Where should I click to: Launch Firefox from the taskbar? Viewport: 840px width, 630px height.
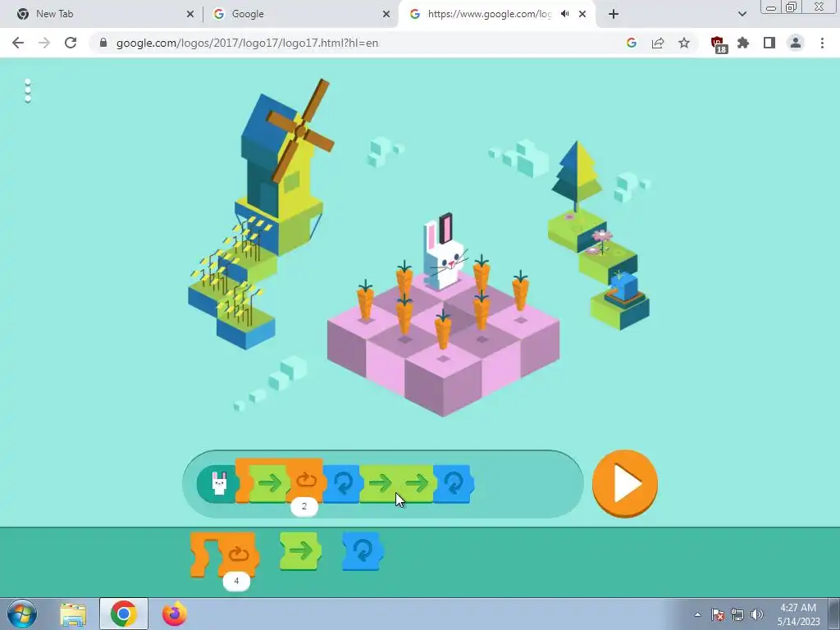[x=175, y=614]
